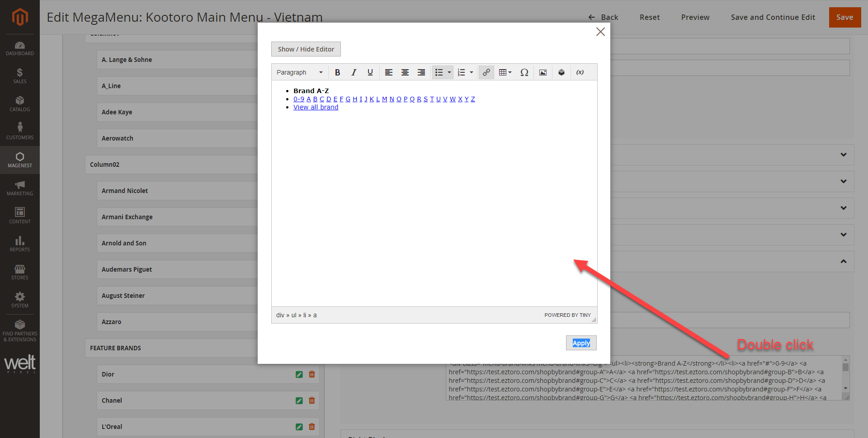Click the Save button

[844, 17]
